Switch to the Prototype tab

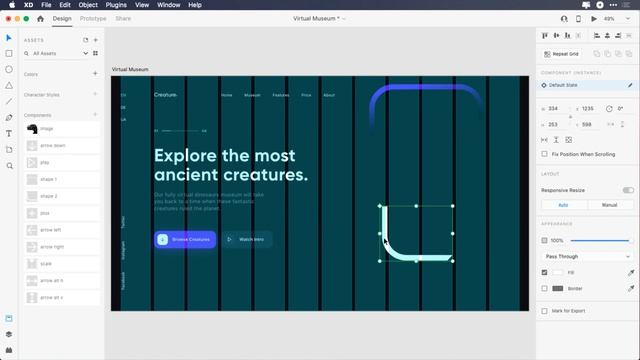pyautogui.click(x=93, y=19)
